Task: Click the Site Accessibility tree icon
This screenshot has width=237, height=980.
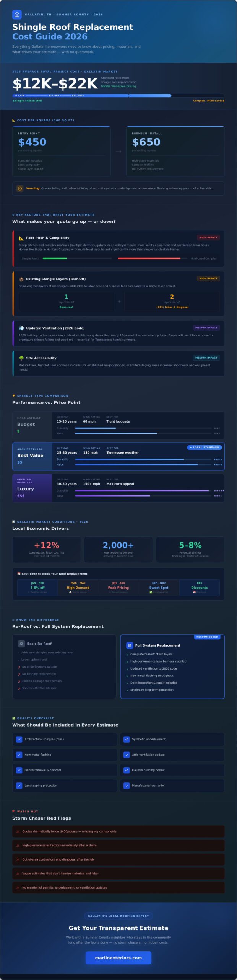Action: tap(21, 358)
